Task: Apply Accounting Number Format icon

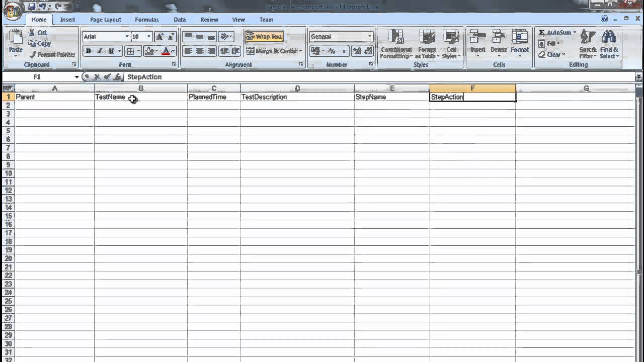Action: point(315,51)
